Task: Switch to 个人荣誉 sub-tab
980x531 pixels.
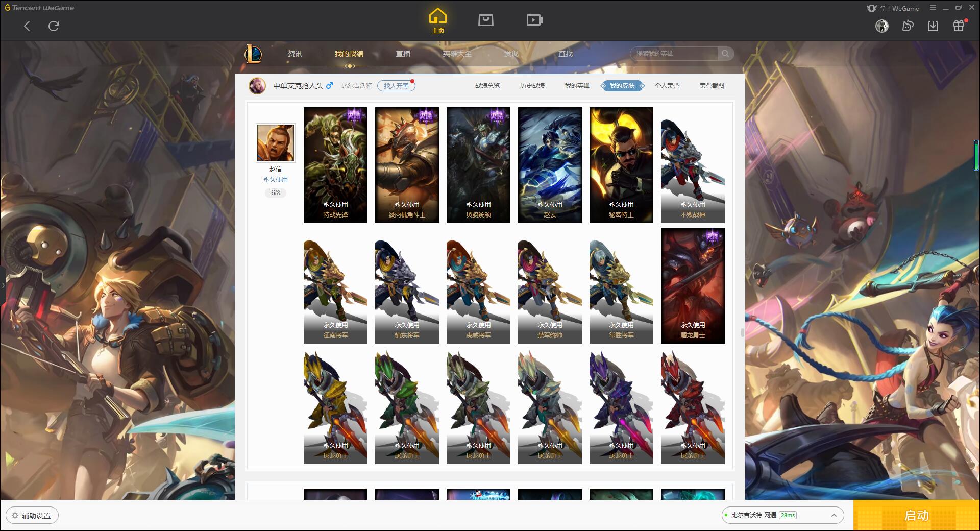Action: 667,86
